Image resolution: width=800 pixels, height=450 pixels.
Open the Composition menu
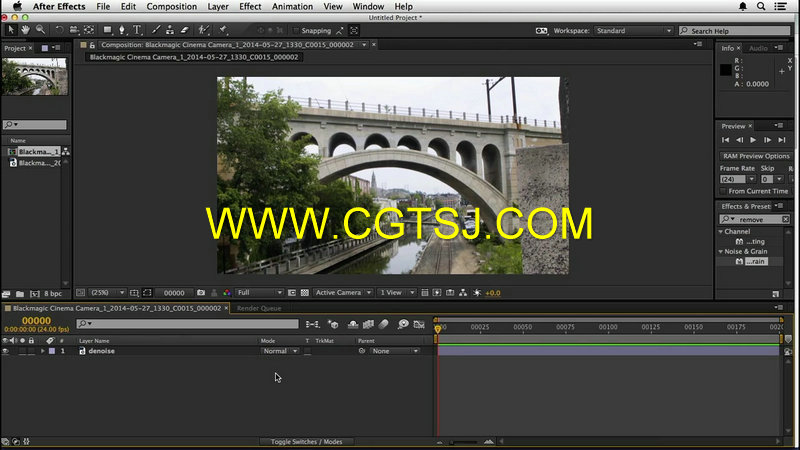171,7
